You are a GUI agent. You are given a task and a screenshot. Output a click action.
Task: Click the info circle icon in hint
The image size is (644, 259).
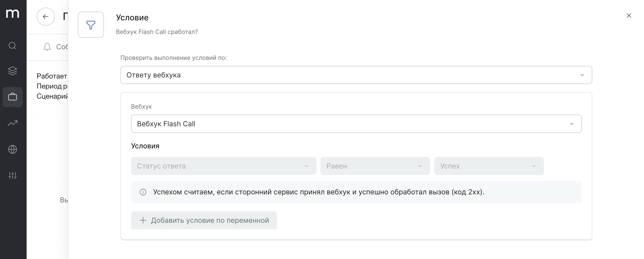pos(143,192)
